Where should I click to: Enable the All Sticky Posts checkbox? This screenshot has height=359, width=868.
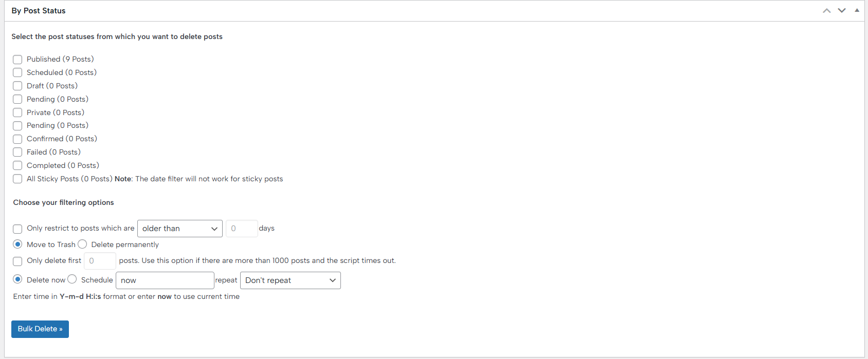point(17,179)
